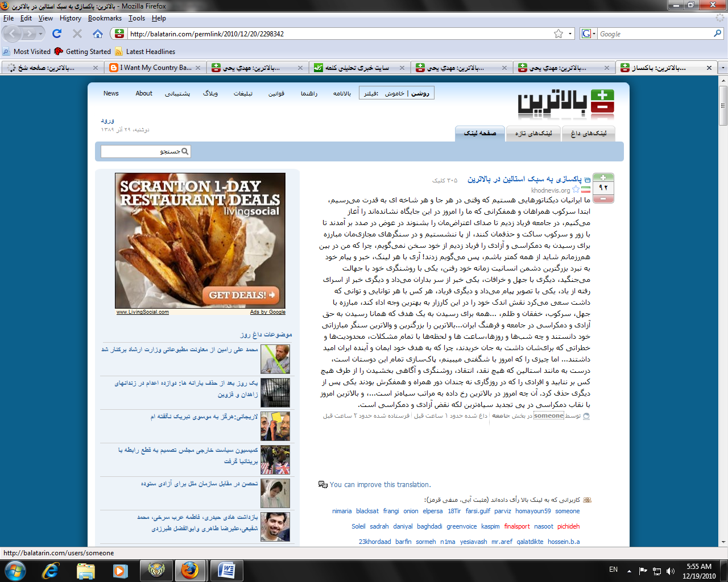Set filter toggle to روشن

pyautogui.click(x=420, y=93)
